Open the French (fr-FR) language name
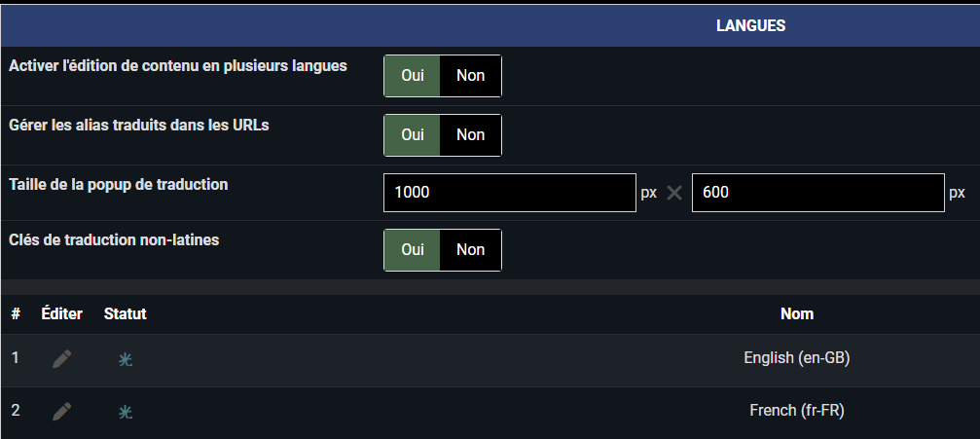This screenshot has width=980, height=439. (x=797, y=411)
